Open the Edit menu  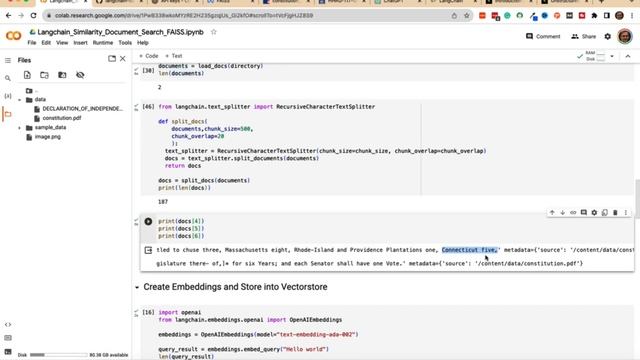pyautogui.click(x=46, y=43)
